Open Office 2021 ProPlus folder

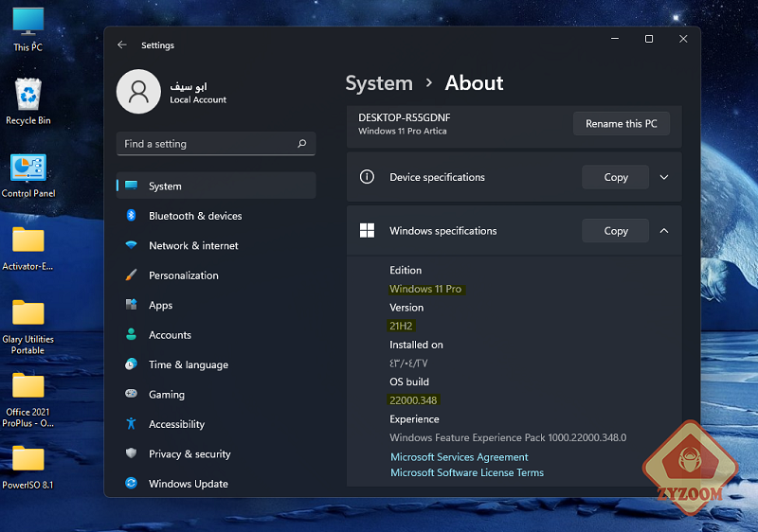click(28, 400)
